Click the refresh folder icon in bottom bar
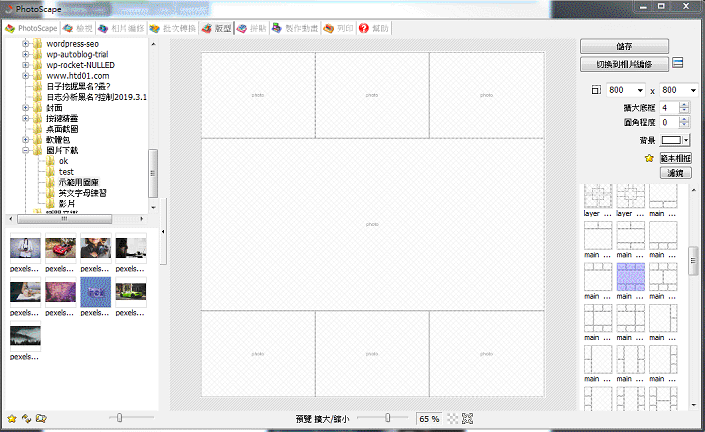The width and height of the screenshot is (705, 432). pyautogui.click(x=27, y=419)
